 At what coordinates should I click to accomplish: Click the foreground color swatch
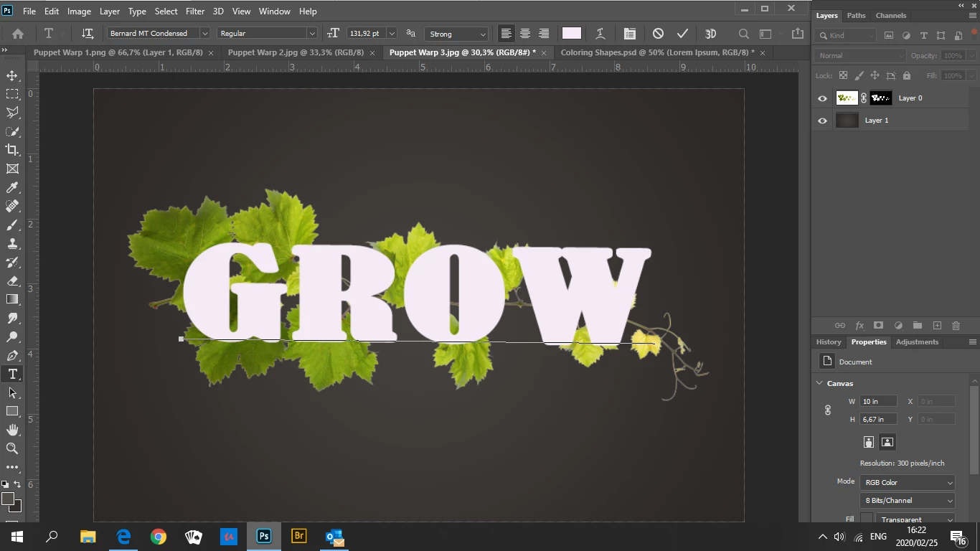point(8,499)
